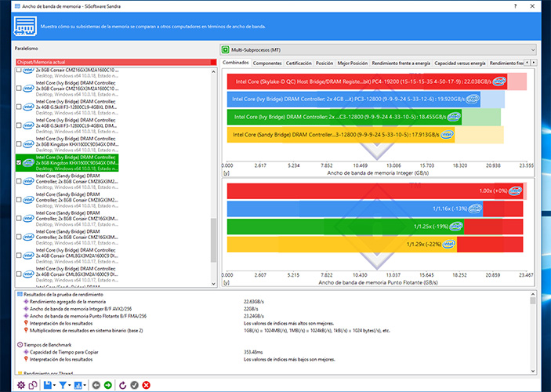Switch to the Posición tab
The width and height of the screenshot is (551, 392).
(324, 64)
